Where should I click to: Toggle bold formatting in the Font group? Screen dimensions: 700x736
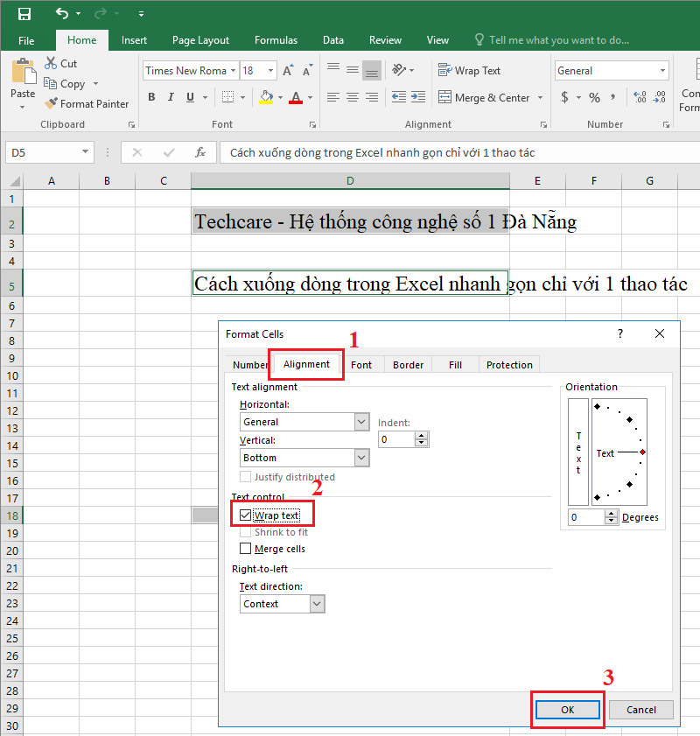150,97
